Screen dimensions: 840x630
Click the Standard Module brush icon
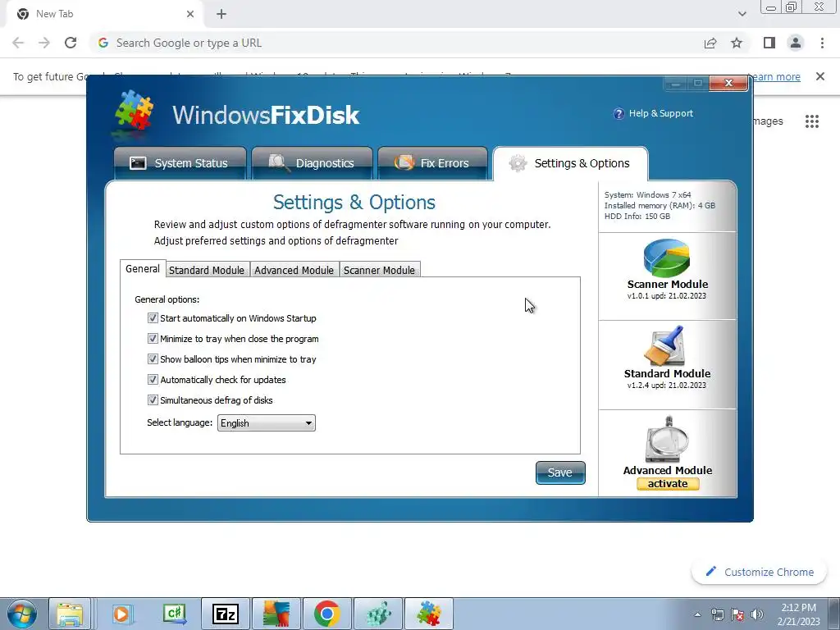pyautogui.click(x=664, y=346)
